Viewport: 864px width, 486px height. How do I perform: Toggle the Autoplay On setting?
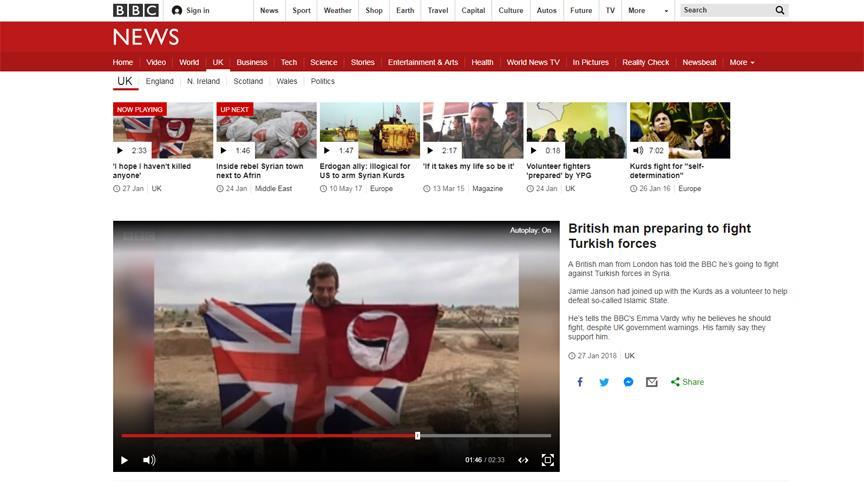[x=530, y=230]
